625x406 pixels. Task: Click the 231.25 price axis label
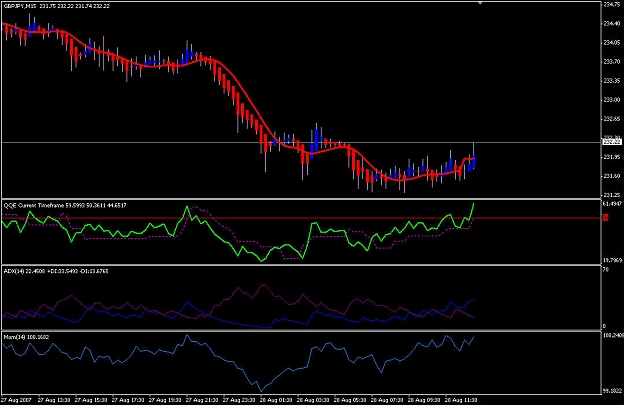point(612,195)
